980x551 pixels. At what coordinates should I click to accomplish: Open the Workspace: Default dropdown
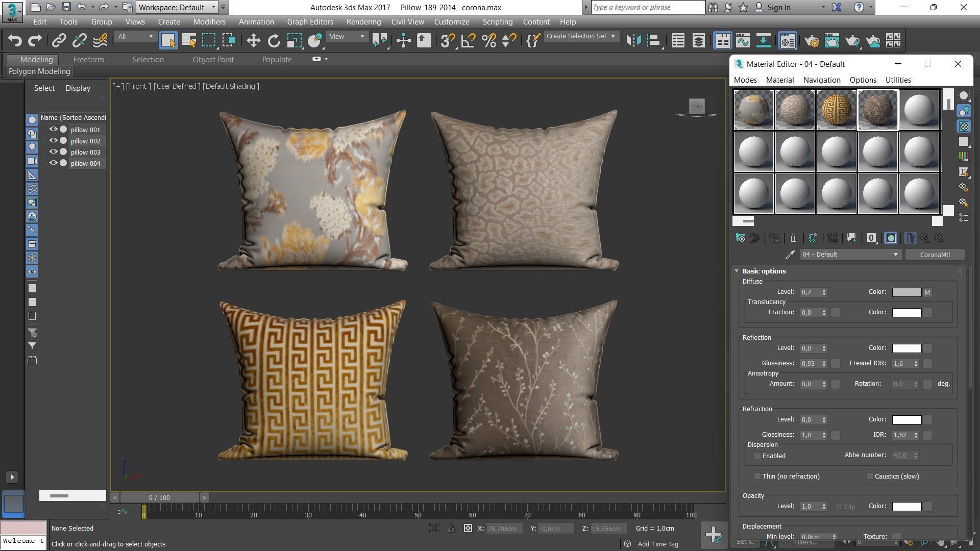tap(177, 7)
